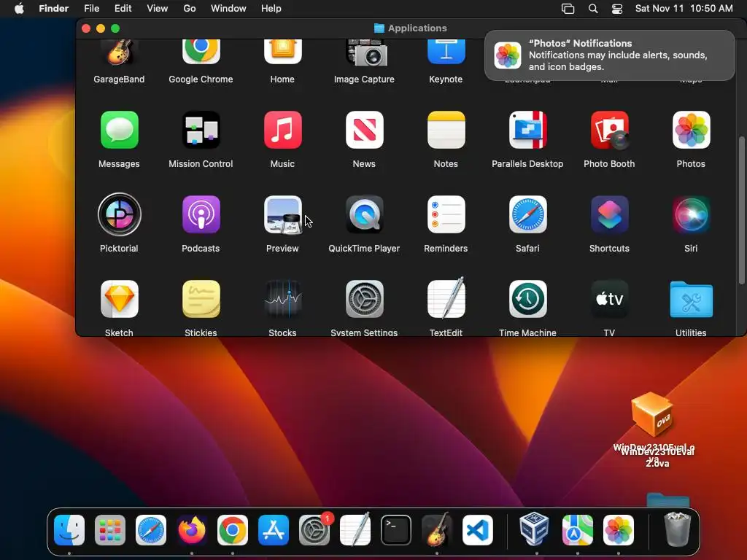
Task: Open the Trash in the Dock
Action: pos(677,529)
